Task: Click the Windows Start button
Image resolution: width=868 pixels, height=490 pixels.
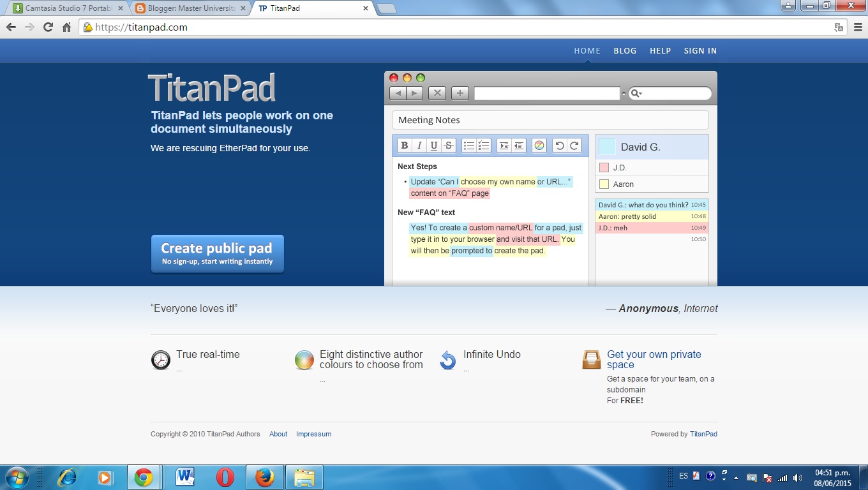Action: (16, 477)
